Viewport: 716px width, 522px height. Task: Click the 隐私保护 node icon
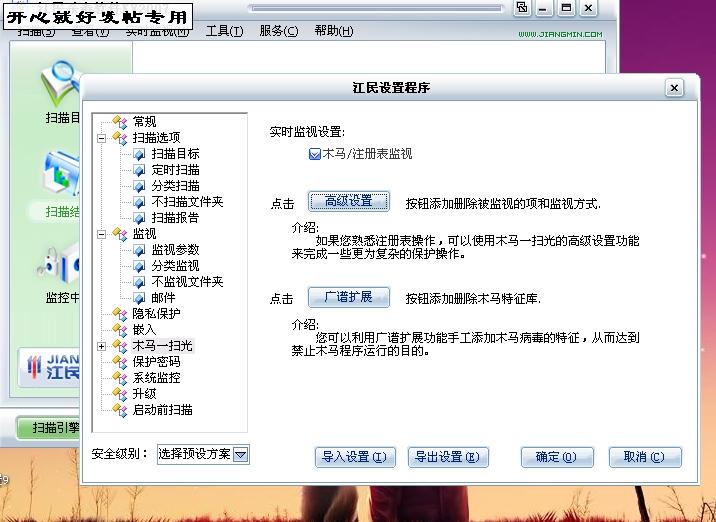click(x=120, y=314)
